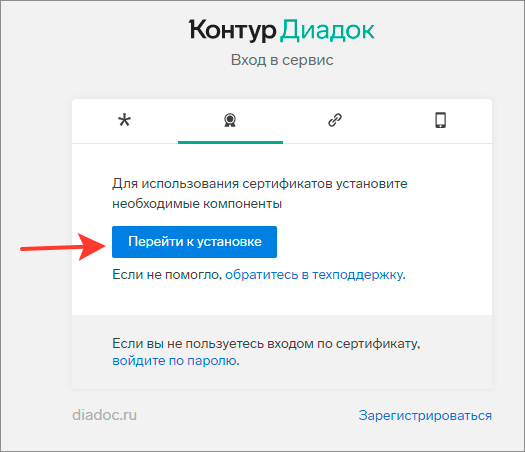The width and height of the screenshot is (525, 452).
Task: Click the blank white area below support link
Action: coord(282,299)
